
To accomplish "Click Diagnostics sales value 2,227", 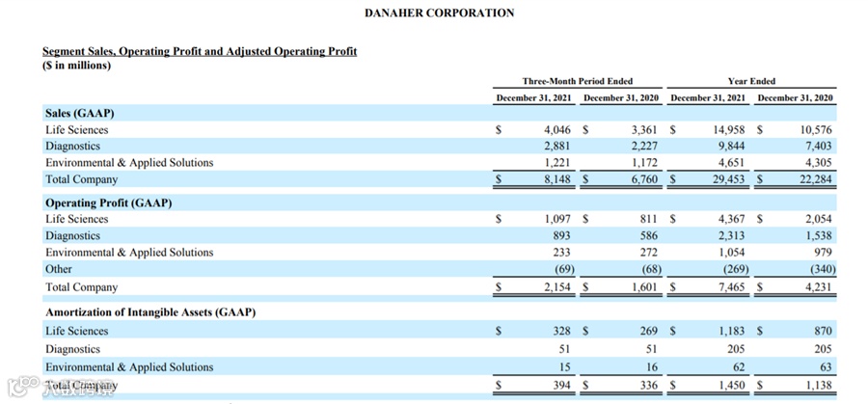I will [x=644, y=147].
